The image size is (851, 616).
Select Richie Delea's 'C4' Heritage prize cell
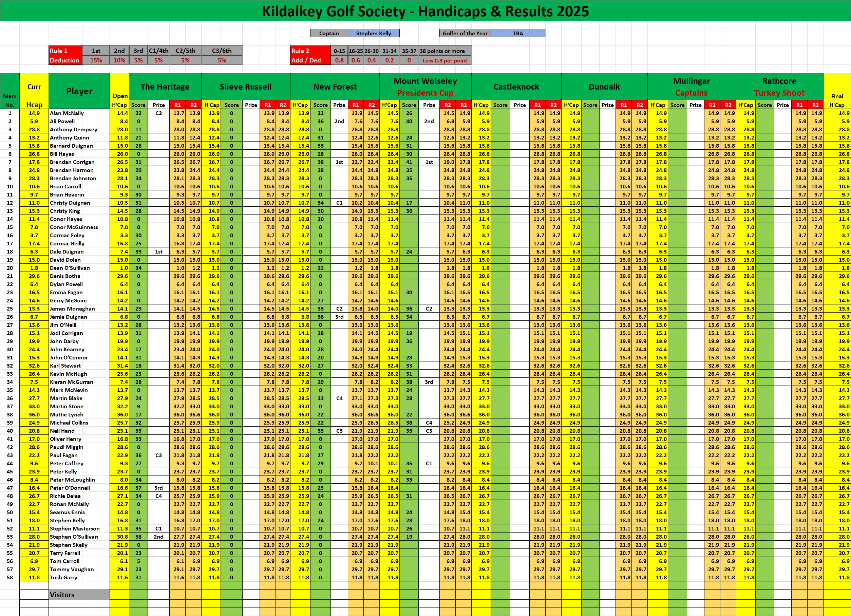pos(159,496)
